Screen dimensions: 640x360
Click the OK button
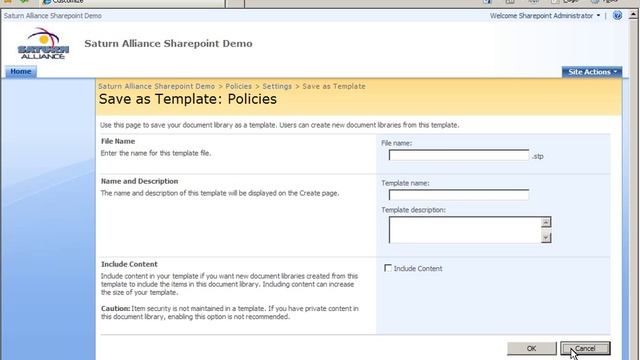[x=531, y=348]
